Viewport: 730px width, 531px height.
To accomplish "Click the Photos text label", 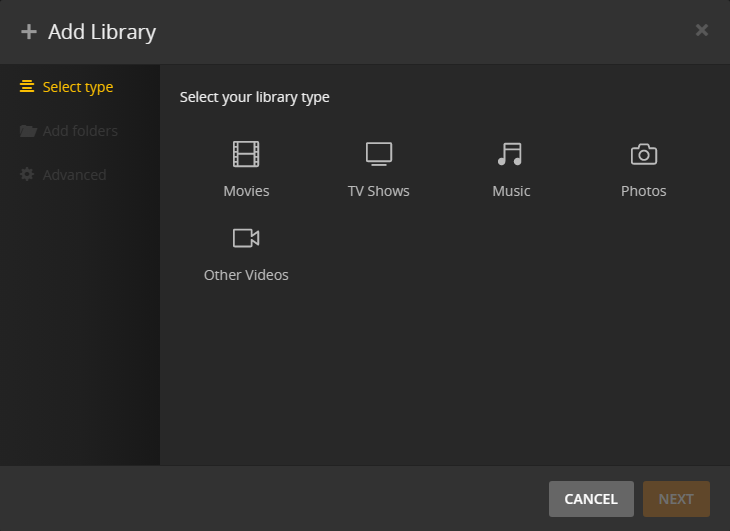I will click(643, 191).
